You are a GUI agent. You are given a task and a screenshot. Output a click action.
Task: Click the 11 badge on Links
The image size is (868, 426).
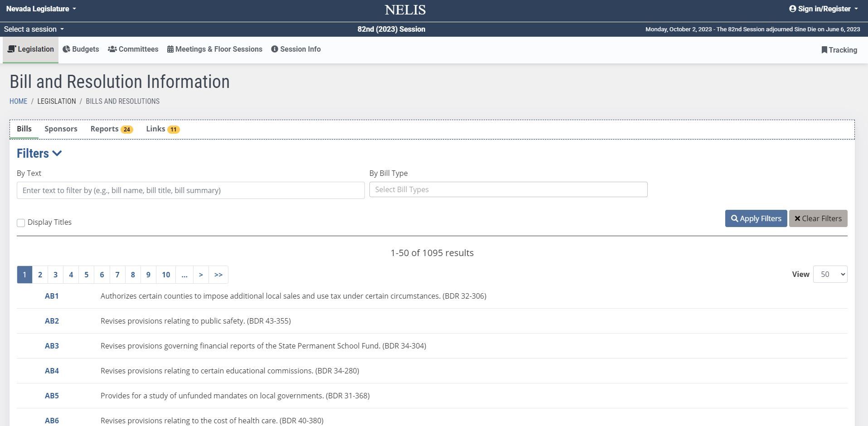[174, 130]
